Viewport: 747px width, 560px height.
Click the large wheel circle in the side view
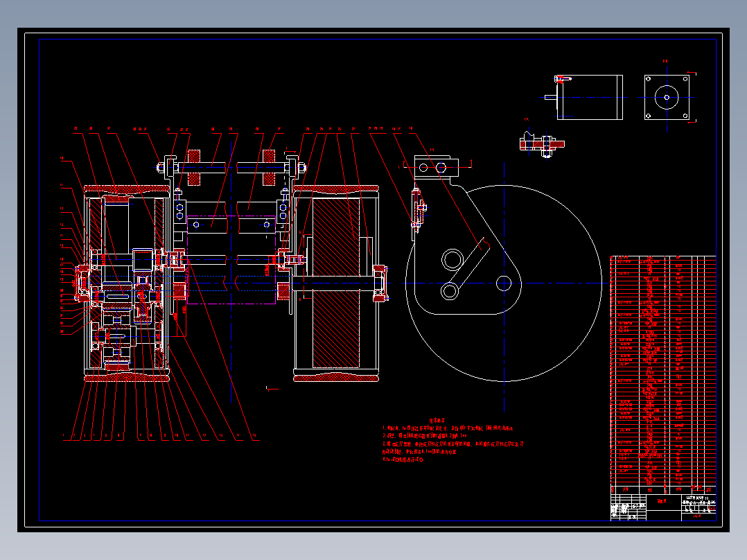[504, 283]
